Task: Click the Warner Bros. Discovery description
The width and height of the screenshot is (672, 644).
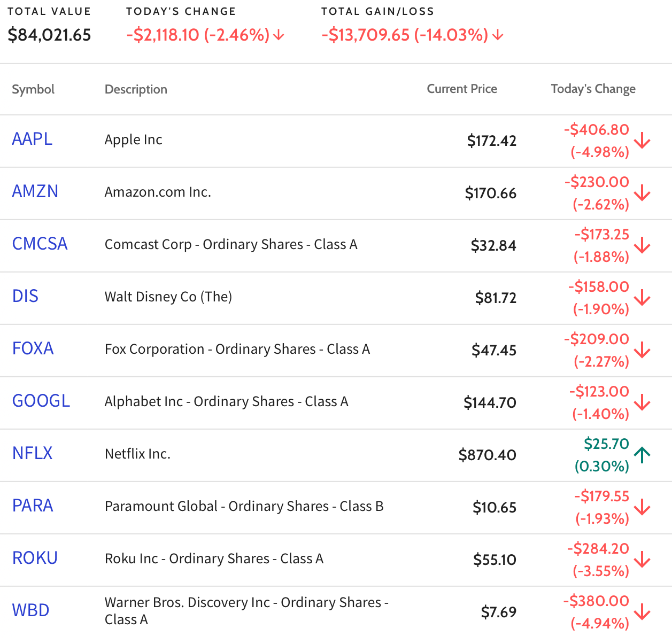Action: 246,611
